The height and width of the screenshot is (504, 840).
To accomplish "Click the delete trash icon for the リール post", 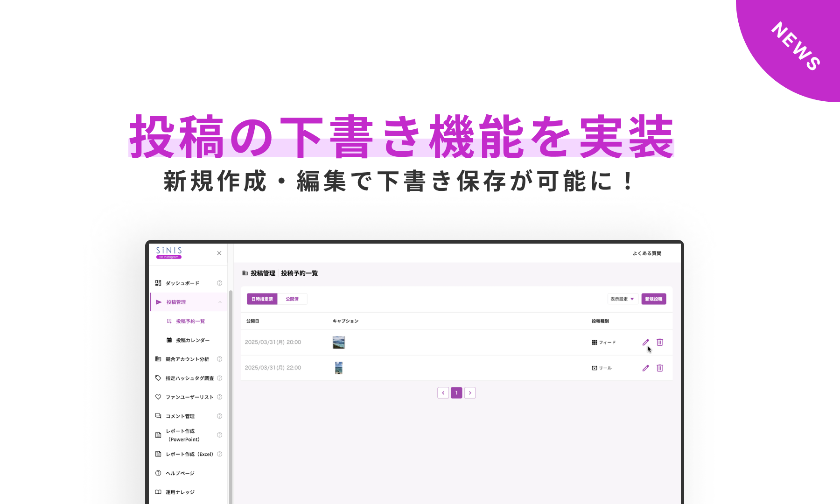I will coord(660,368).
